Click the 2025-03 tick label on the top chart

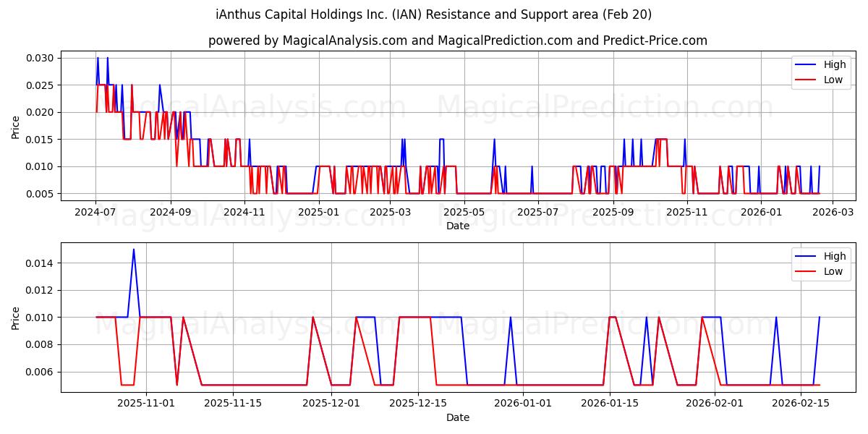tap(390, 212)
